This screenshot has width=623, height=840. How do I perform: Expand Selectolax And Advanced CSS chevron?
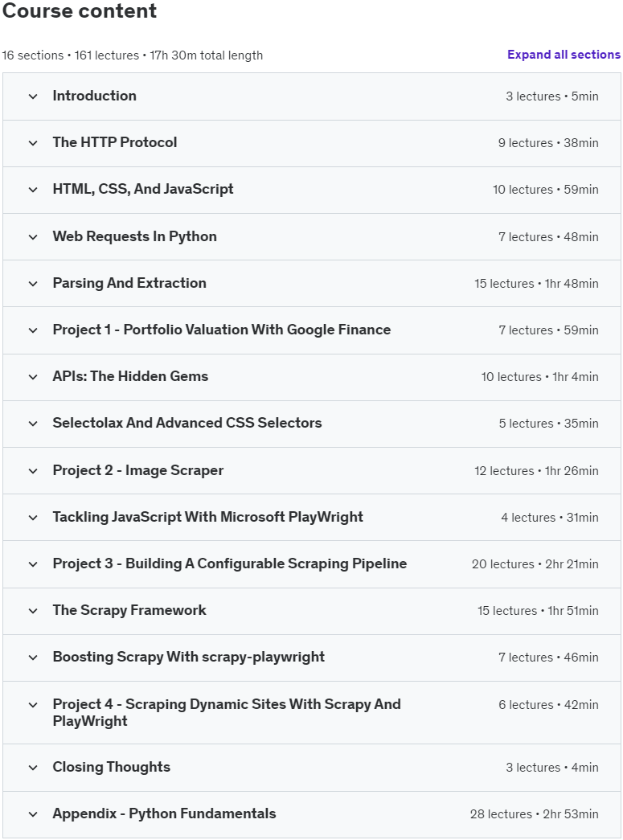coord(33,423)
